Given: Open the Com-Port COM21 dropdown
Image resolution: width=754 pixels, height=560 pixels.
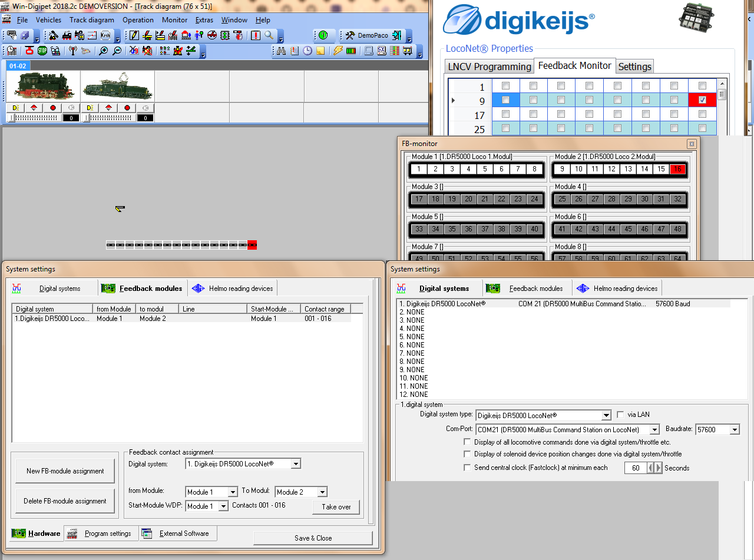Looking at the screenshot, I should tap(654, 430).
